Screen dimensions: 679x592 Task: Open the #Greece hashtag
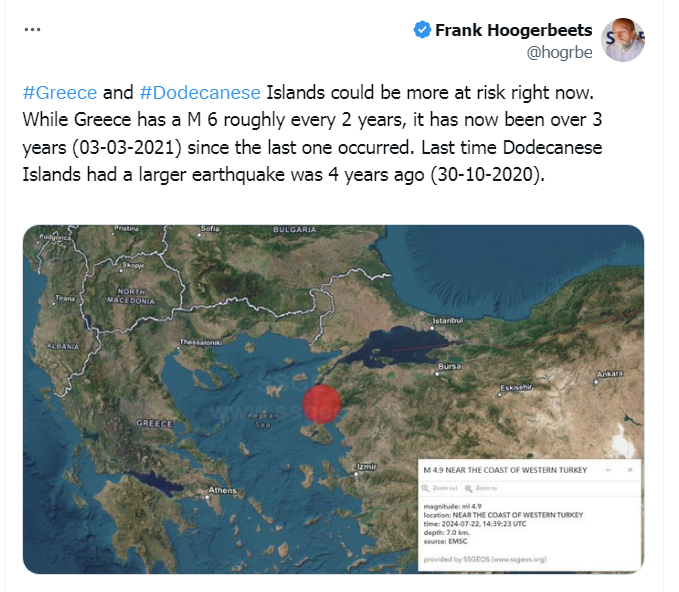point(59,93)
